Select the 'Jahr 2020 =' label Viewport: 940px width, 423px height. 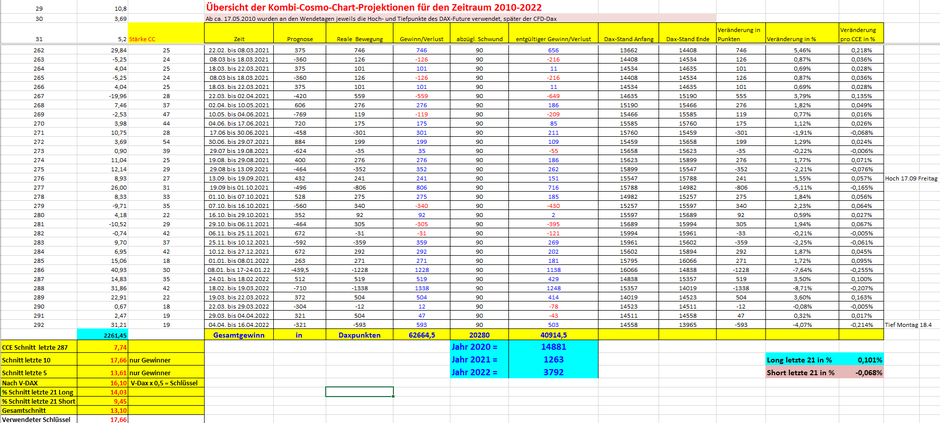click(478, 347)
